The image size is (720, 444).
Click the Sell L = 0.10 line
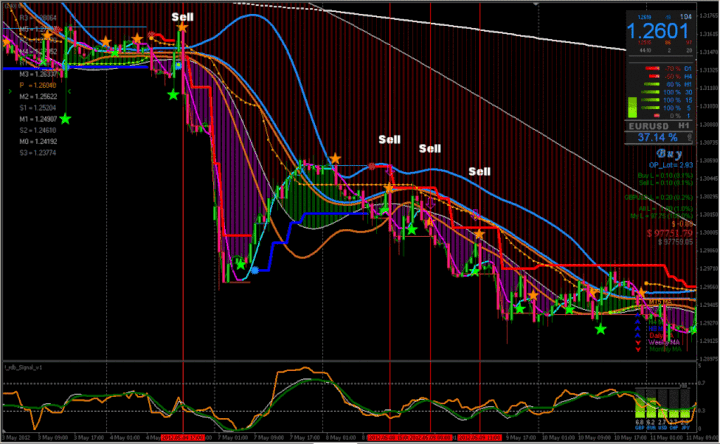point(666,183)
